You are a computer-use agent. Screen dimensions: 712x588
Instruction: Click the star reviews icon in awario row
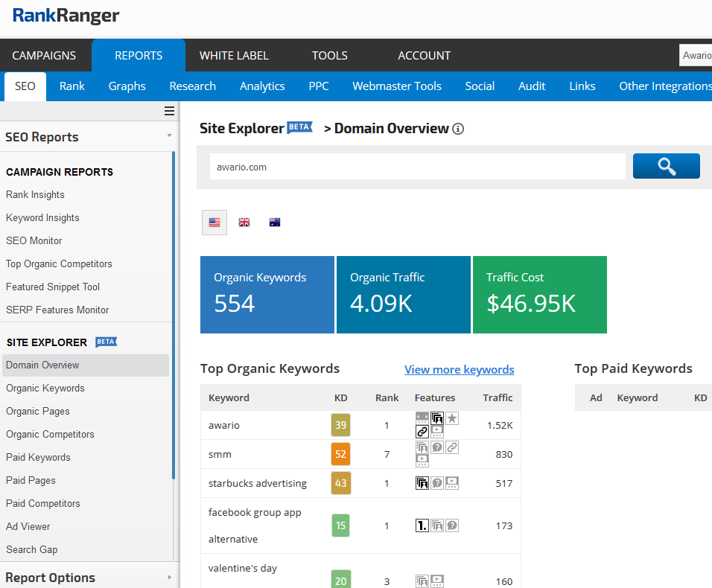452,418
